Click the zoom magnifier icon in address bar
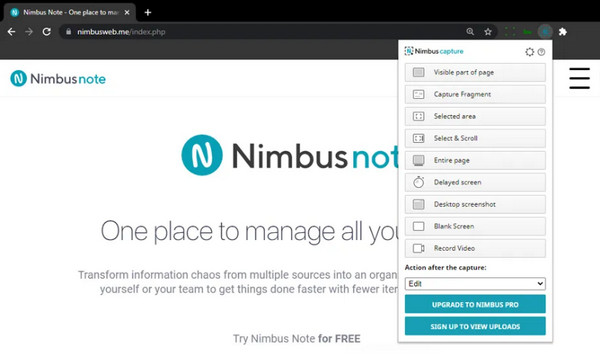This screenshot has width=600, height=363. coord(470,32)
